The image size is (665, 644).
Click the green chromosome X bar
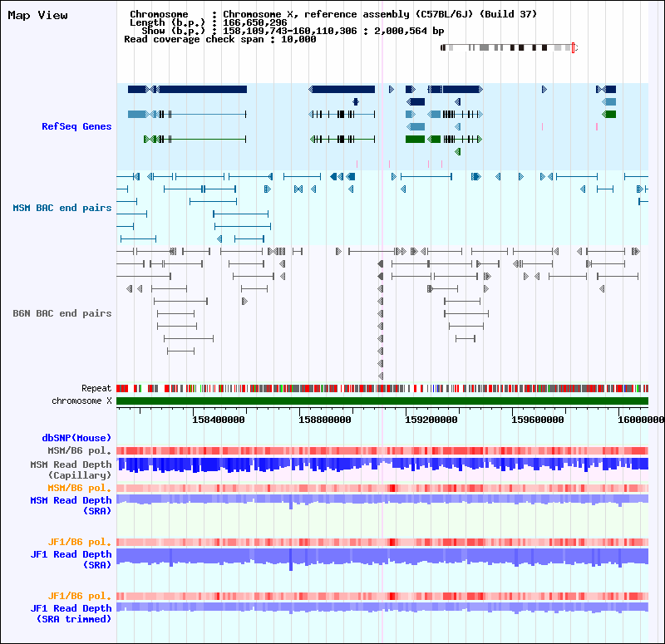click(382, 401)
